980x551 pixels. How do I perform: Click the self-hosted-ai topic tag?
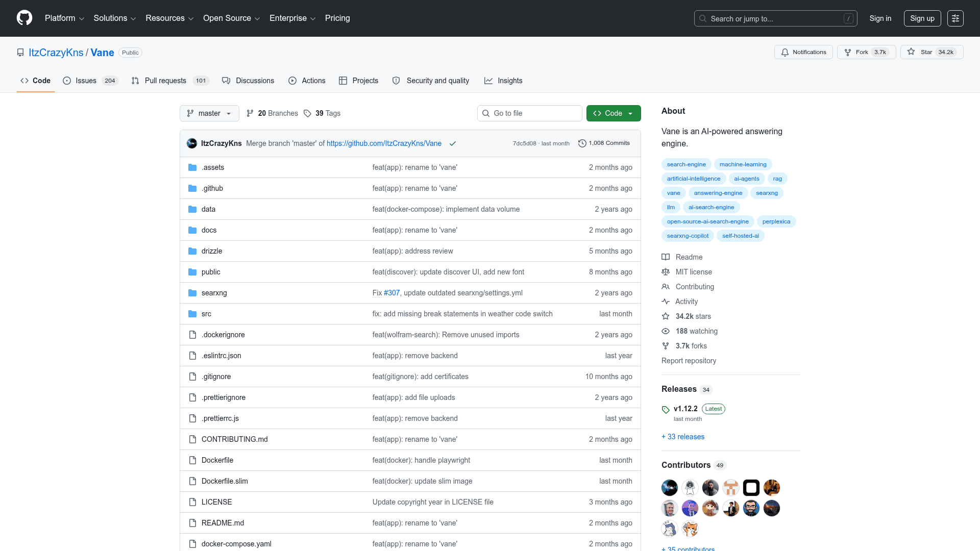740,236
